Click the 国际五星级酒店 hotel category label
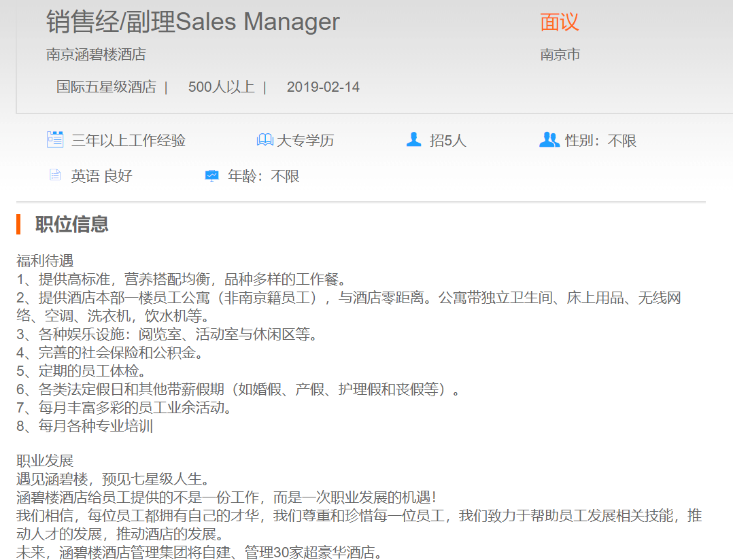Viewport: 733px width, 560px height. 106,87
